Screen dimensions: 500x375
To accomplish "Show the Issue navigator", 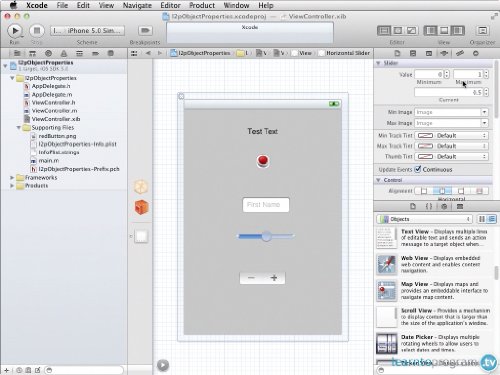I will click(x=64, y=53).
